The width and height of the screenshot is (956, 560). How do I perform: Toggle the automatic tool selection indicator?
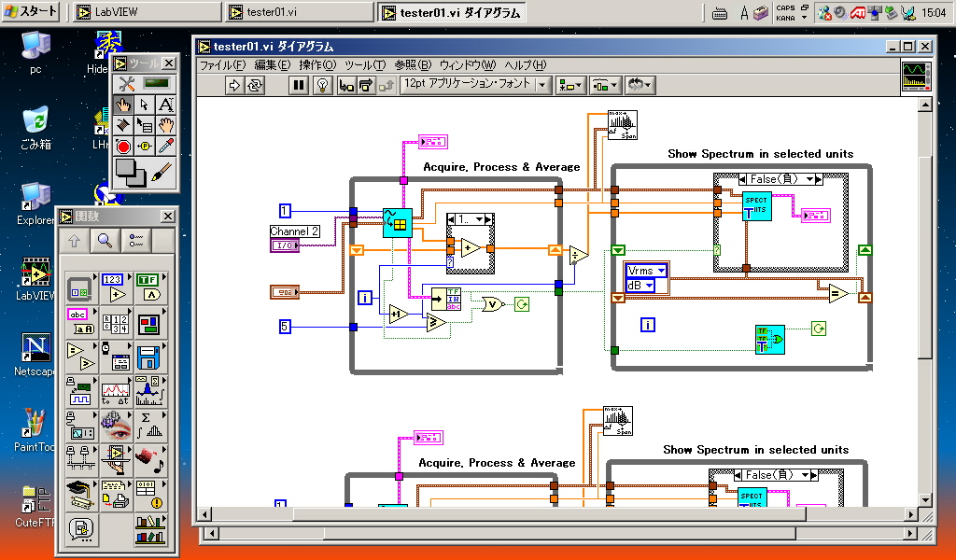[x=156, y=83]
